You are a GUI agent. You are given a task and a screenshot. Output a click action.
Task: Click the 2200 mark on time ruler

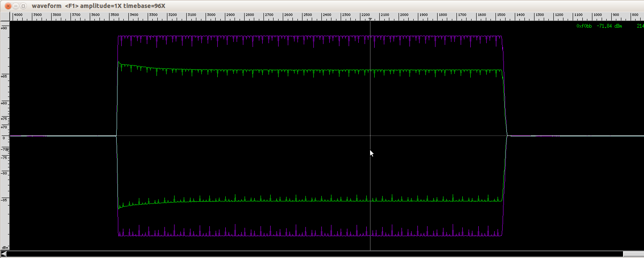click(x=365, y=15)
